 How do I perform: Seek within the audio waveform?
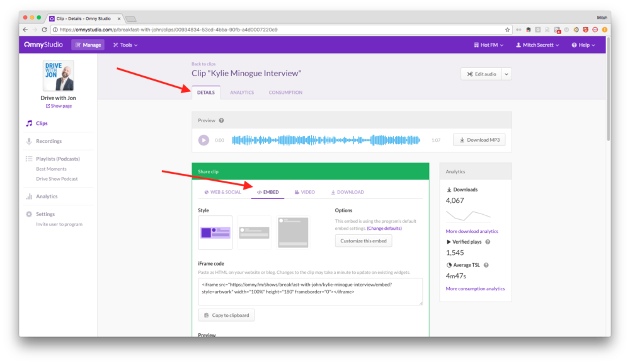(326, 140)
